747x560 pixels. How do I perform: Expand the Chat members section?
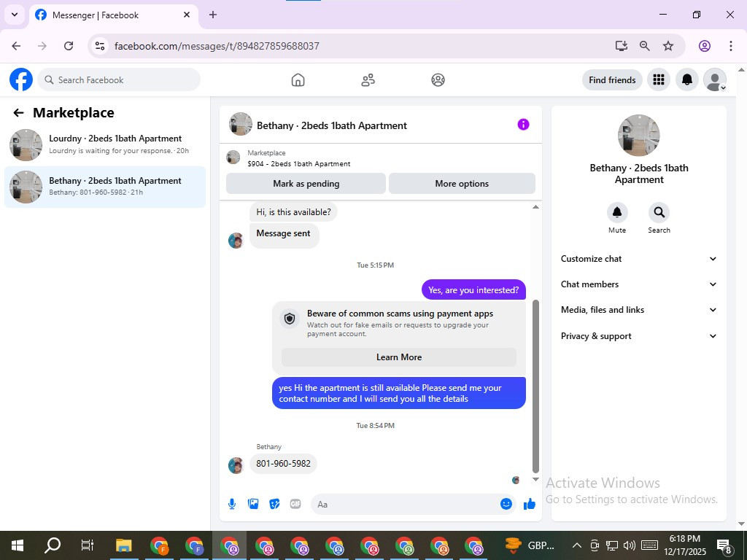coord(638,284)
